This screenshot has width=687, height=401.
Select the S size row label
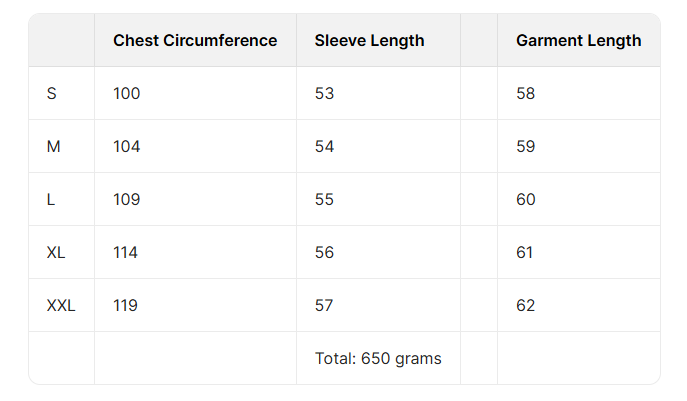point(52,94)
